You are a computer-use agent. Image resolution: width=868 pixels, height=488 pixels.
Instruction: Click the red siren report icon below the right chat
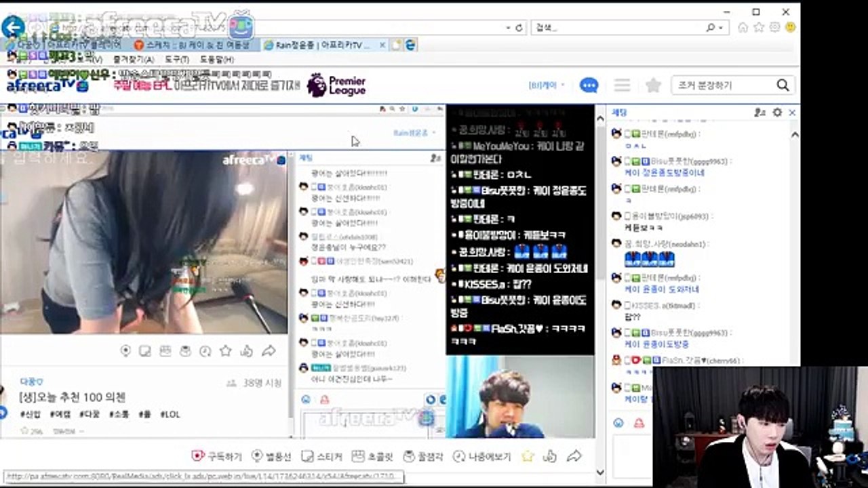(638, 422)
